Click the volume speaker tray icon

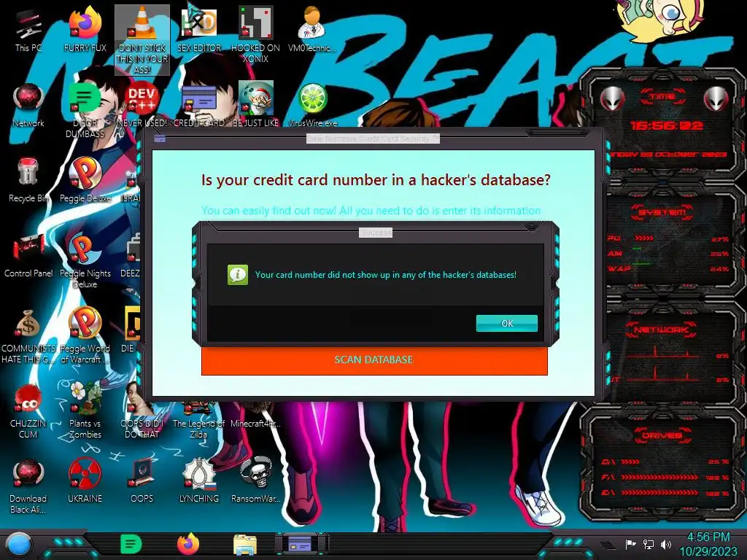665,544
